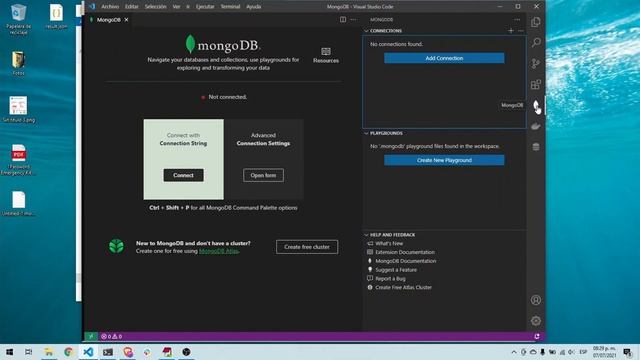Collapse the Playgrounds section
The height and width of the screenshot is (360, 640).
tap(366, 133)
